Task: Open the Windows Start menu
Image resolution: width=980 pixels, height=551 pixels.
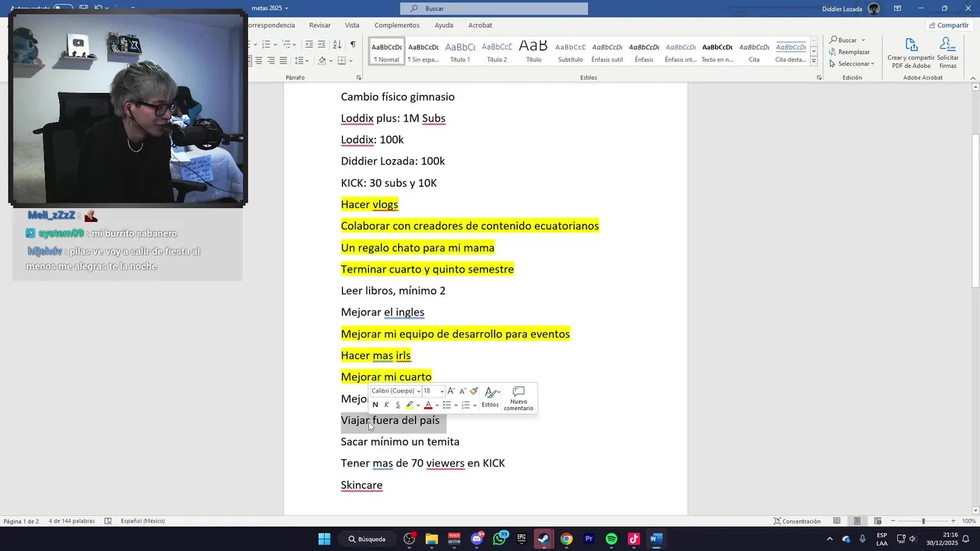Action: (x=324, y=539)
